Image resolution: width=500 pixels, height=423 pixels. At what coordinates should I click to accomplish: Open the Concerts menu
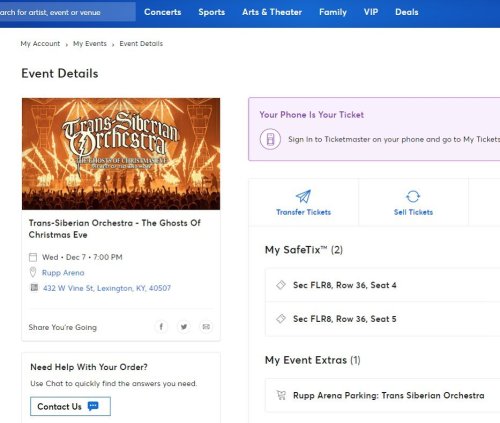coord(163,12)
